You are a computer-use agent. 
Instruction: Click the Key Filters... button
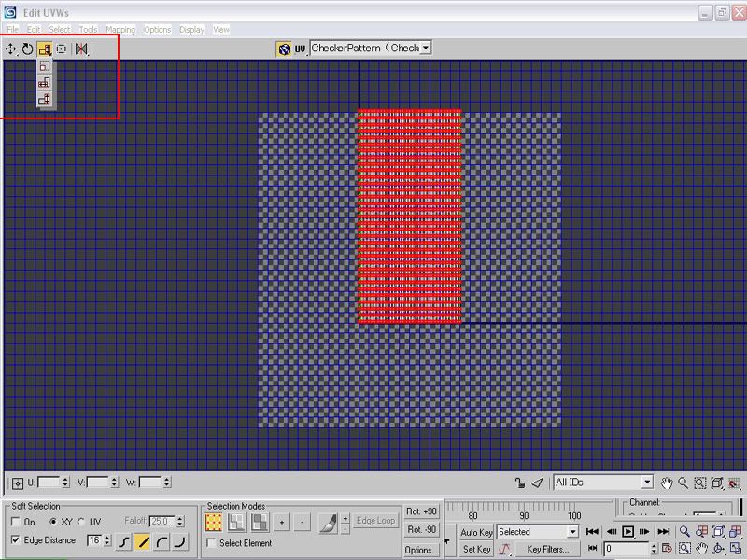(548, 550)
